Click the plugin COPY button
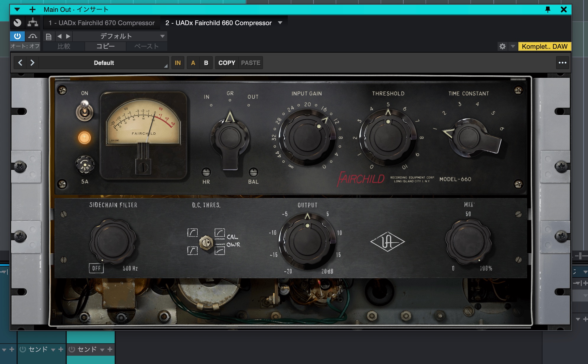 [x=227, y=63]
